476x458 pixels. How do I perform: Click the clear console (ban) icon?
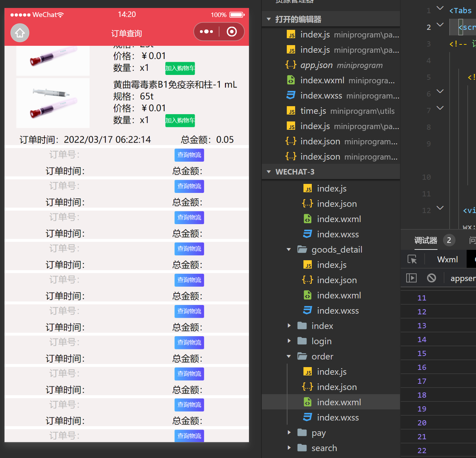point(431,278)
